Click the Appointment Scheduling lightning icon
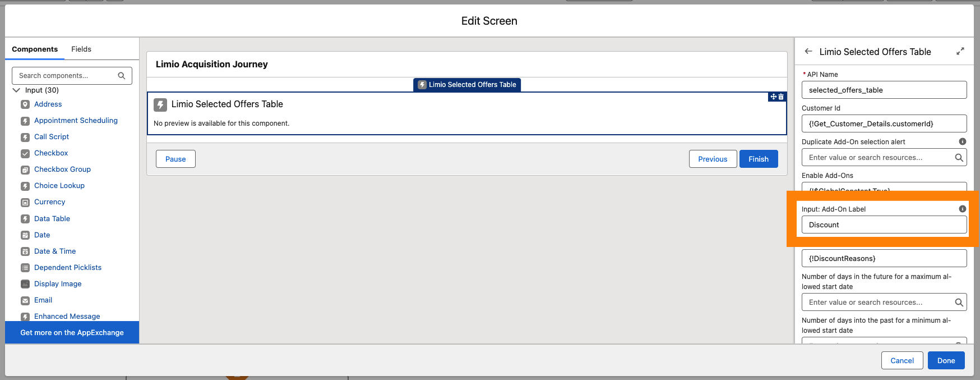Screen dimensions: 980x380 coord(25,121)
